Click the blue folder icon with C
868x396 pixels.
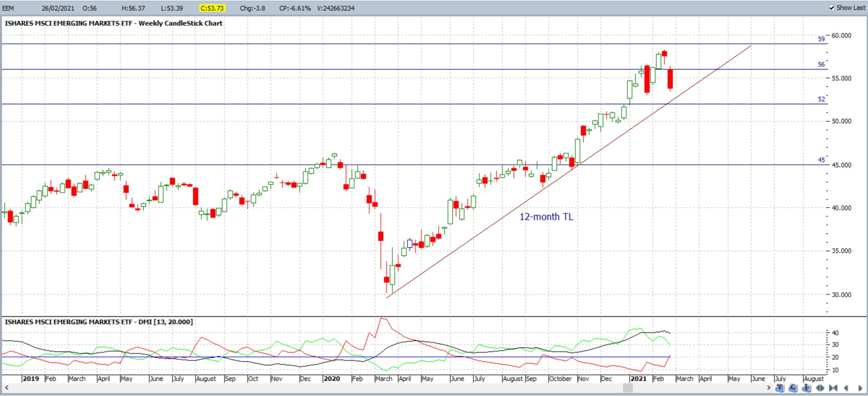793,388
